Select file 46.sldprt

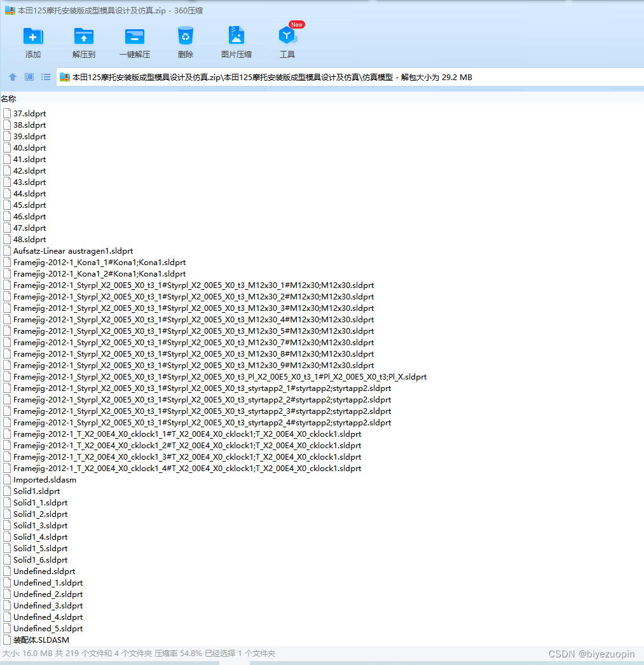coord(29,217)
